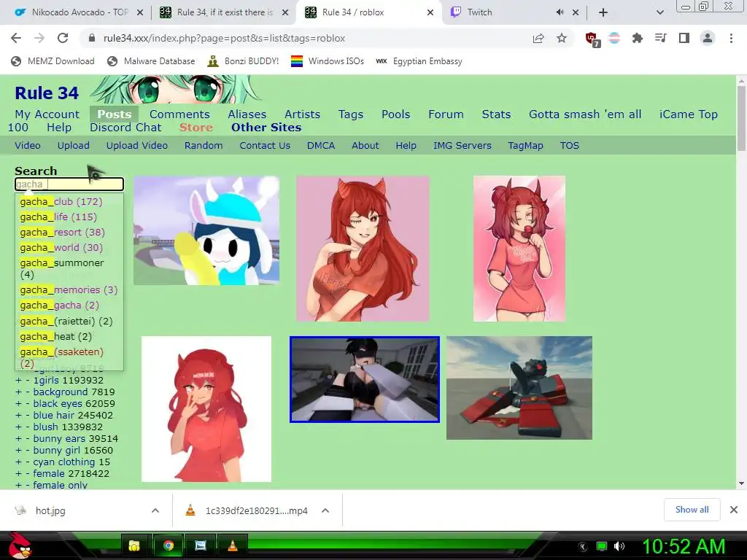Open Chrome from the taskbar
The width and height of the screenshot is (747, 560).
[169, 545]
